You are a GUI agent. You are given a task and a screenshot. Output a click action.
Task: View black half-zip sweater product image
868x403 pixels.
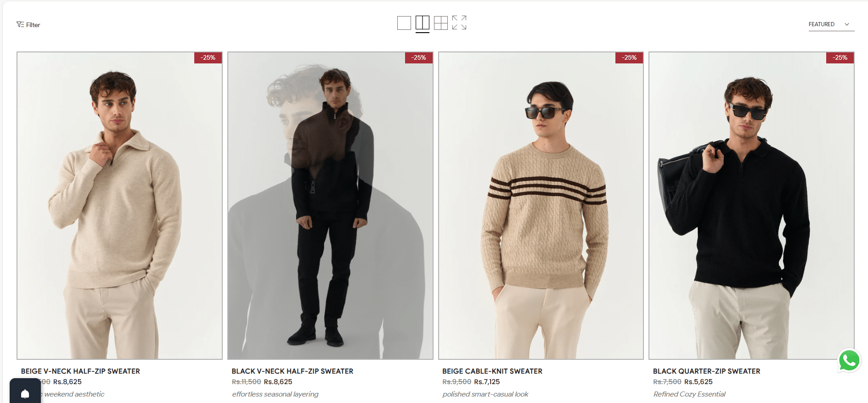coord(330,205)
